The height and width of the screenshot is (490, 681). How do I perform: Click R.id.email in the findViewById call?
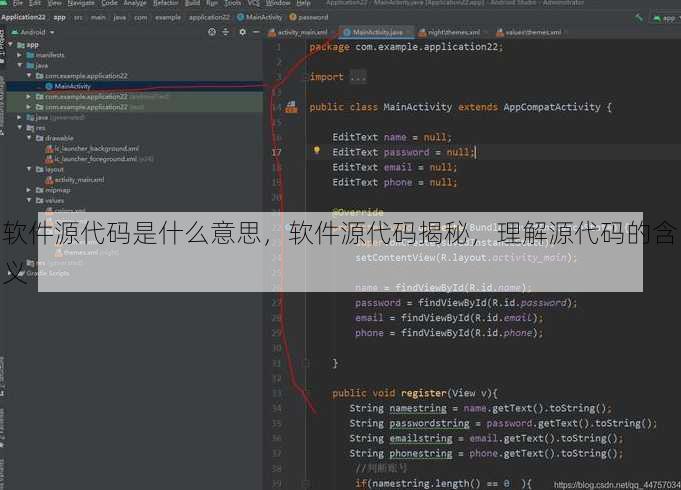pos(503,318)
